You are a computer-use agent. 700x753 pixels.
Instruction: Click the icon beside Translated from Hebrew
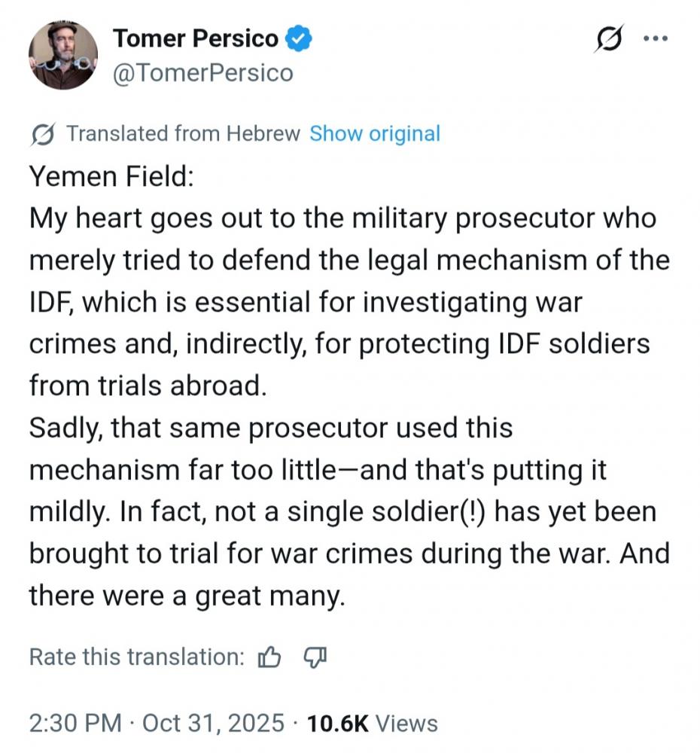(43, 135)
